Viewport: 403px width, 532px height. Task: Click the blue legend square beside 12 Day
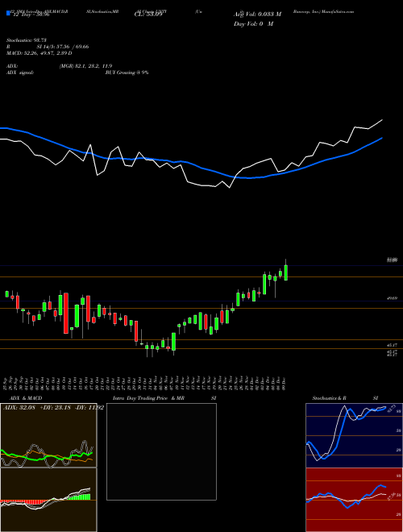click(8, 13)
